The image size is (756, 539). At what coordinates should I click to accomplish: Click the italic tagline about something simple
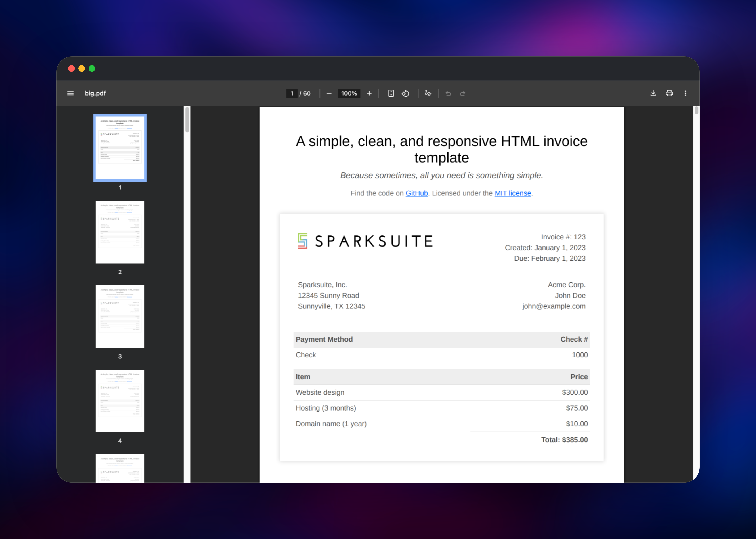[441, 175]
